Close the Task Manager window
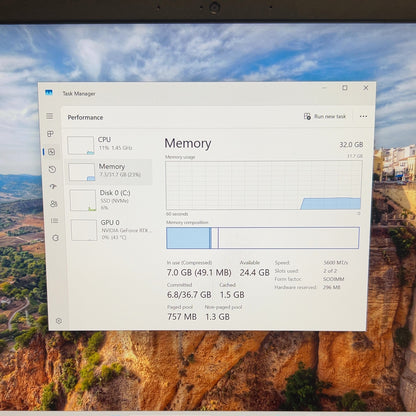Image resolution: width=416 pixels, height=416 pixels. tap(366, 88)
